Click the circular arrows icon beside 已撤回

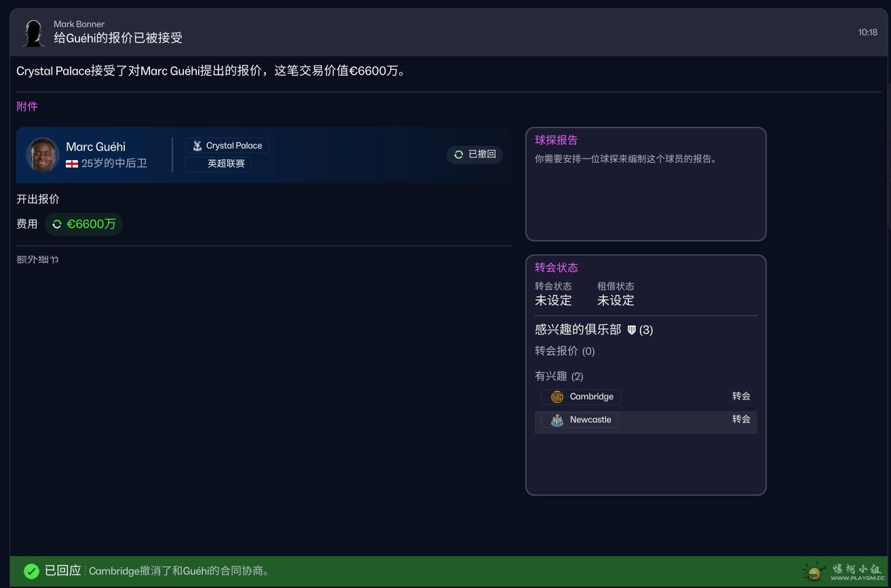point(459,155)
